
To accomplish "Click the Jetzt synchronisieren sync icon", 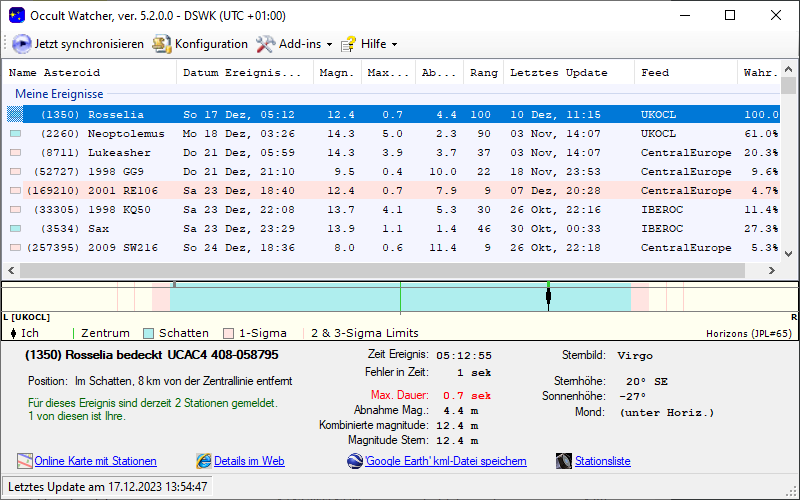I will (22, 44).
